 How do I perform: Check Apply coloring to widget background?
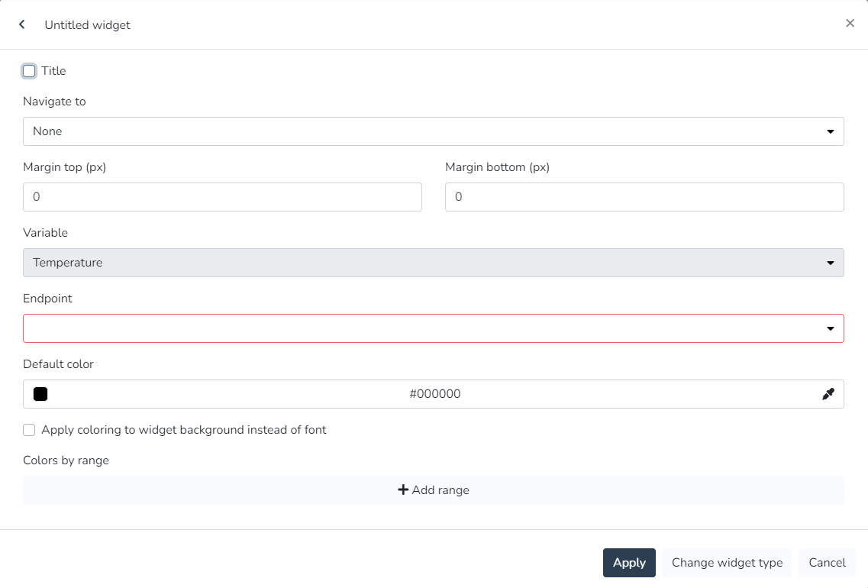point(29,430)
